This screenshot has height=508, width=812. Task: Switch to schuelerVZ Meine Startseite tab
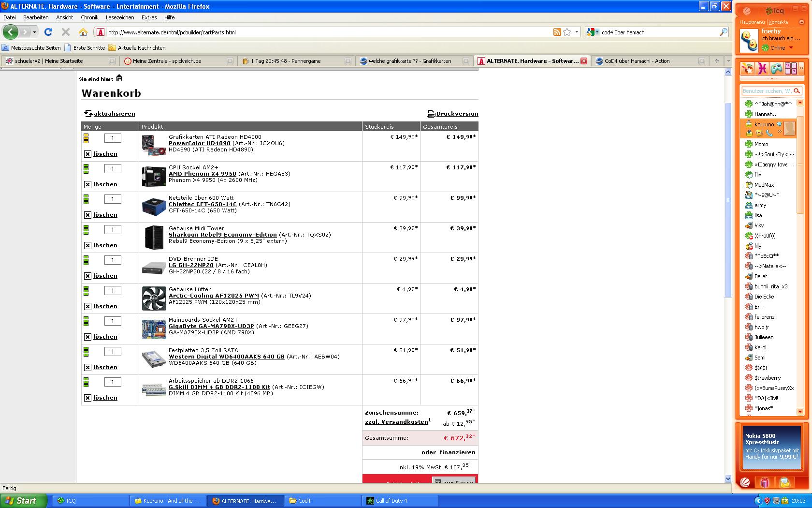[59, 61]
